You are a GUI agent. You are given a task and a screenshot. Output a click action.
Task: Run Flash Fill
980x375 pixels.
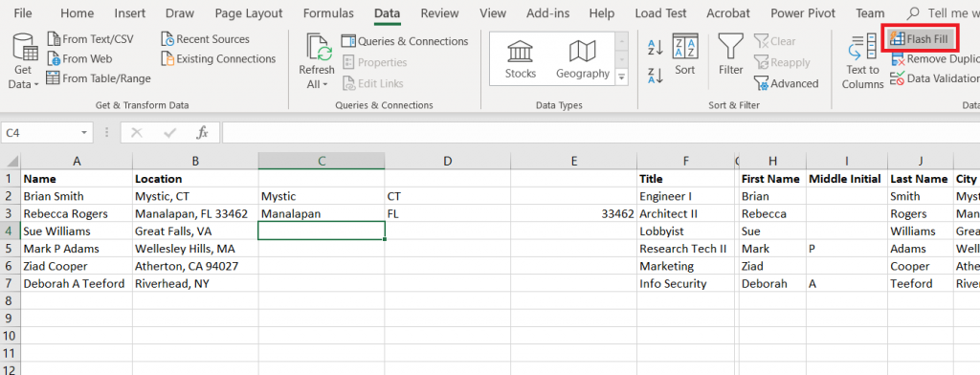(920, 39)
